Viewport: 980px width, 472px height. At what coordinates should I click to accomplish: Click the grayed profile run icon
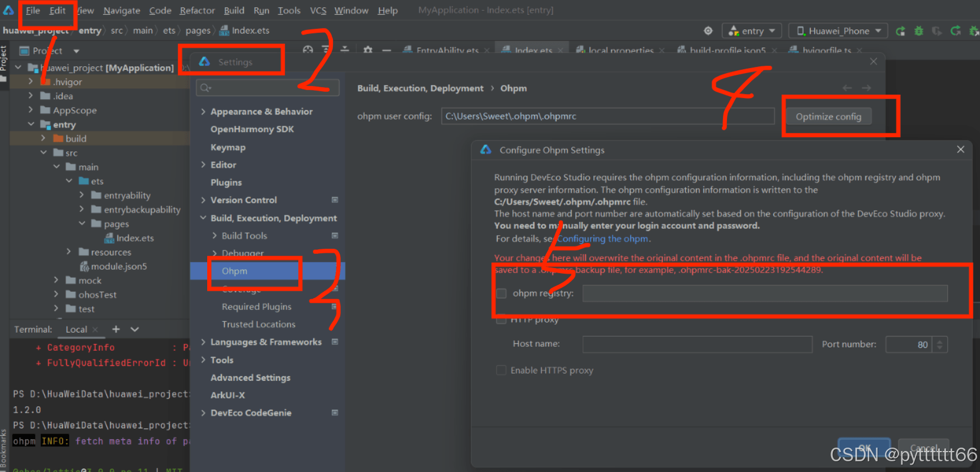tap(937, 31)
